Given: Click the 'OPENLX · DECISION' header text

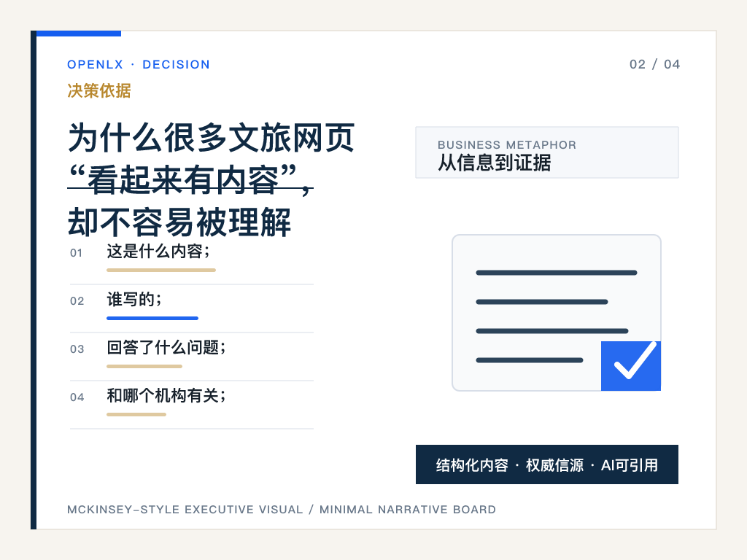Looking at the screenshot, I should click(138, 64).
